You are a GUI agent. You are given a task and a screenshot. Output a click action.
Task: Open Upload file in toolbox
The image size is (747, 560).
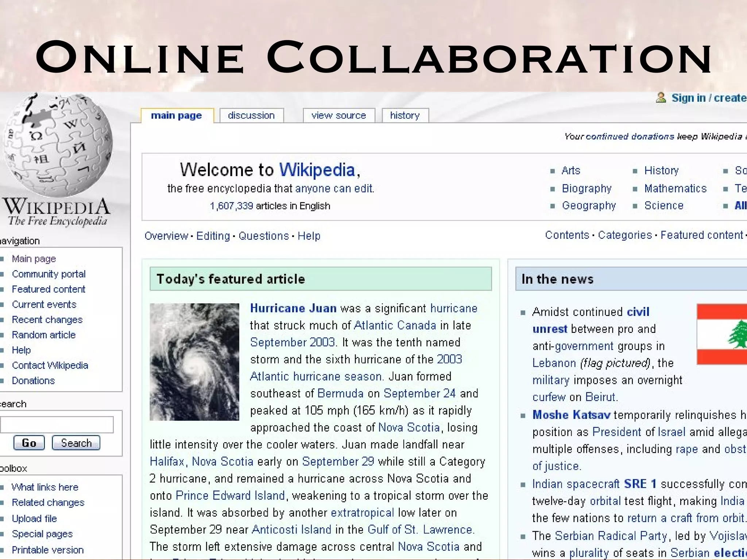[34, 519]
